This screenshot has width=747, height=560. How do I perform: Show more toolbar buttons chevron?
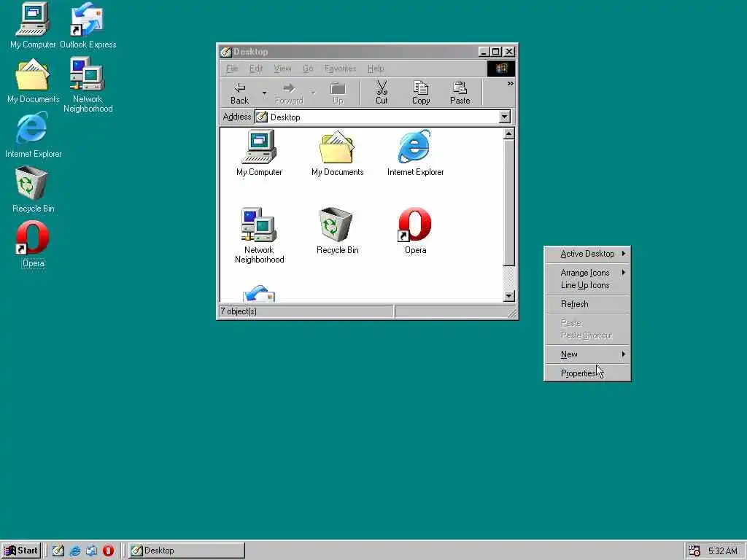pos(510,84)
